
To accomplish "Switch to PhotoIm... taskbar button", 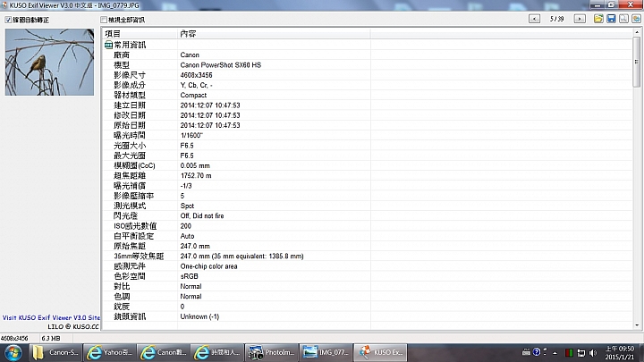I will [x=272, y=352].
